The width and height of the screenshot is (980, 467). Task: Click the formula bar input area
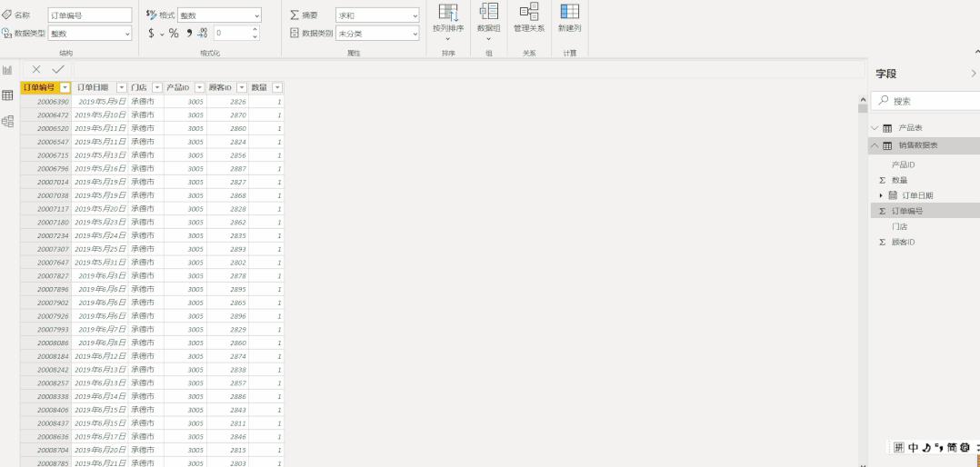tap(469, 69)
